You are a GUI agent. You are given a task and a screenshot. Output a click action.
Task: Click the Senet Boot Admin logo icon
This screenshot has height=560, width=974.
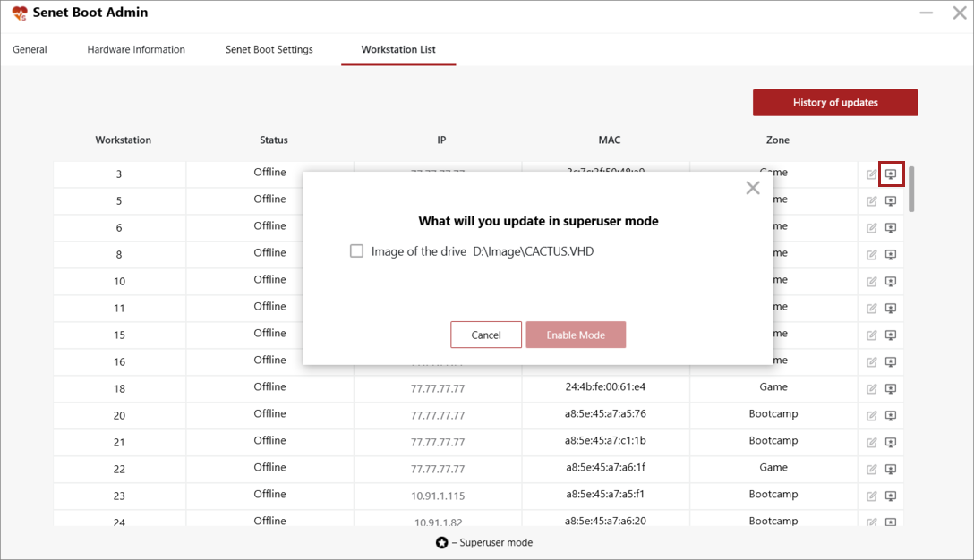click(x=20, y=13)
